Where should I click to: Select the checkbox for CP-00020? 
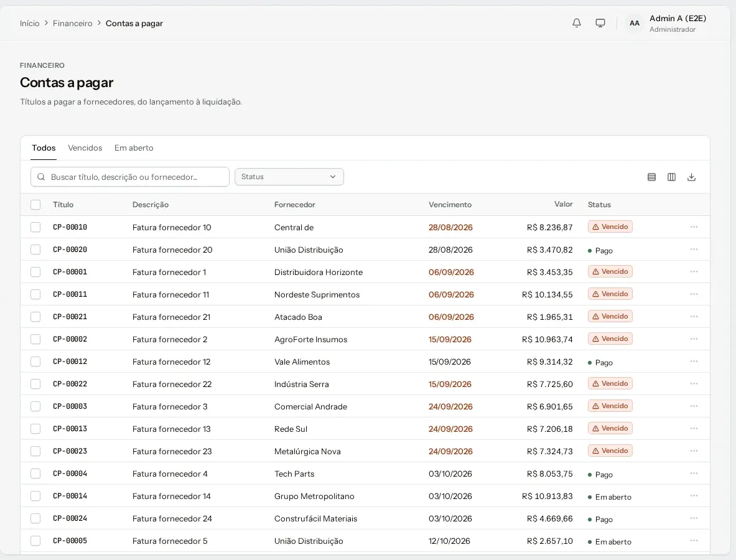pos(35,250)
